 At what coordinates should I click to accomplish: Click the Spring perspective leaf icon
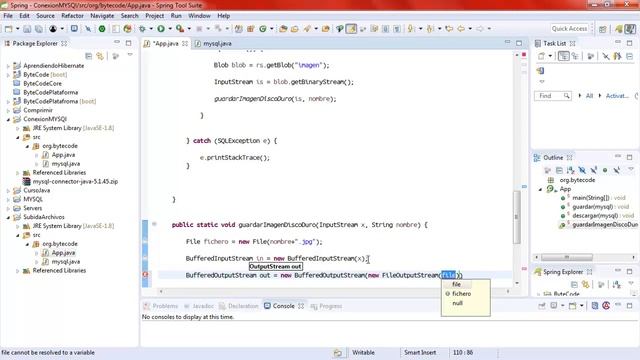click(x=619, y=29)
